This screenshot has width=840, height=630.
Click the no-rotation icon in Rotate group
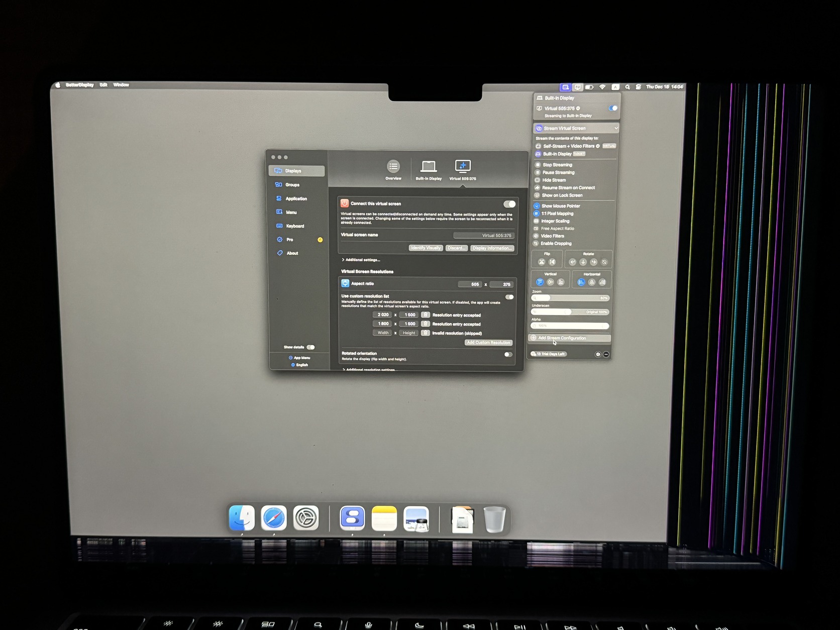[x=604, y=262]
